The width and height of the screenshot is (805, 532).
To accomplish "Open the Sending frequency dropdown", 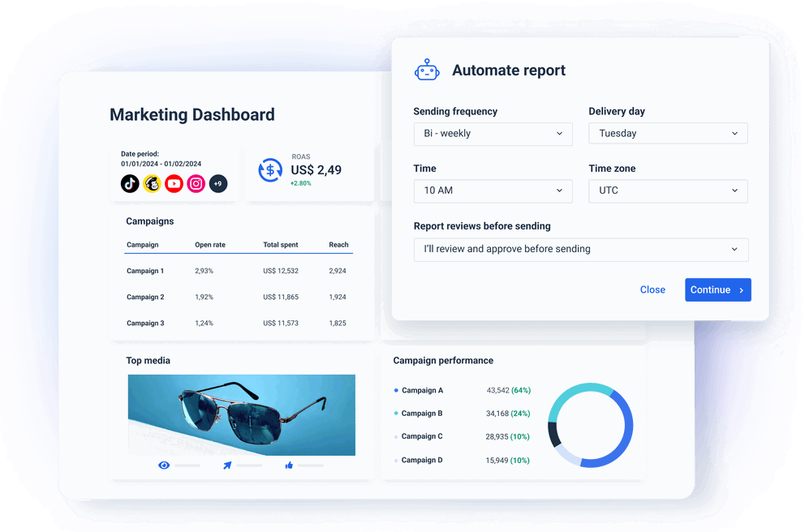I will (493, 133).
